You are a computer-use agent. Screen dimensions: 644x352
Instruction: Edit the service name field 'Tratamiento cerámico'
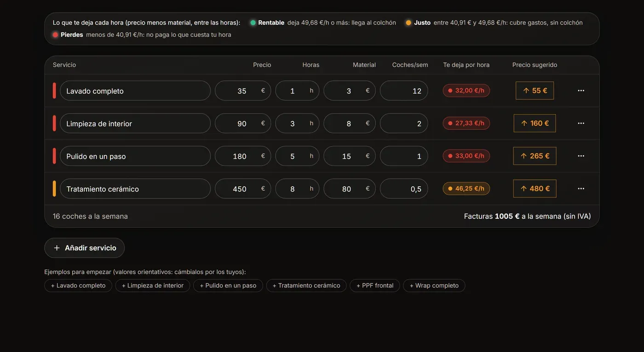pos(135,188)
